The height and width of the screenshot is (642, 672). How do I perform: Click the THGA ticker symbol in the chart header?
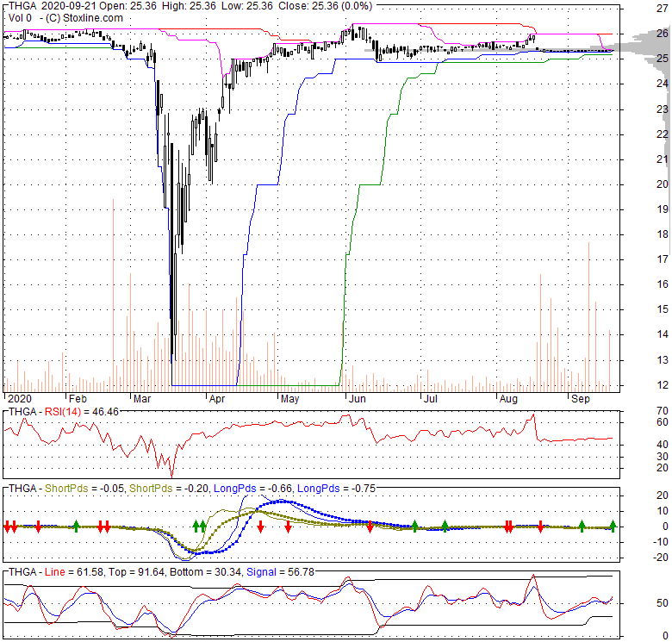pos(22,6)
